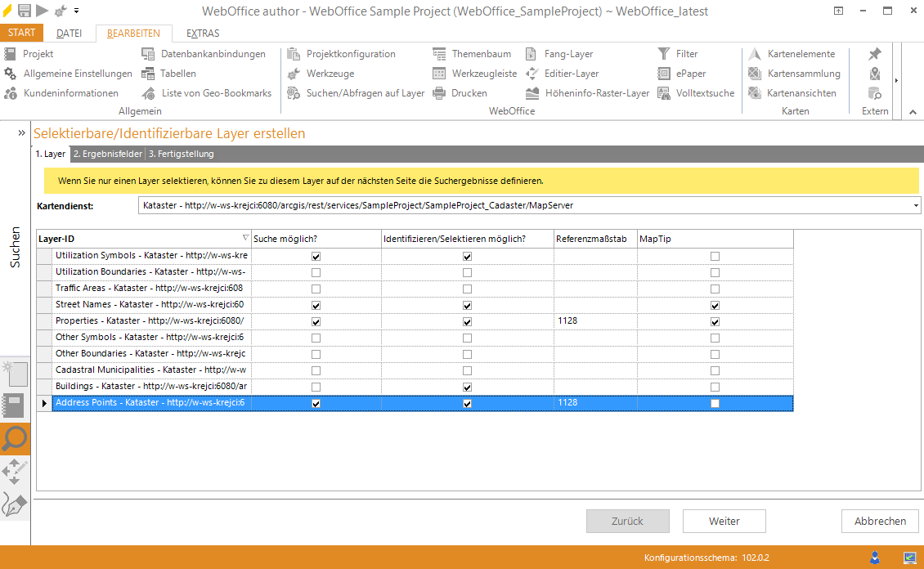Select the Properties layer Referenzmaßstab cell
The height and width of the screenshot is (569, 924).
595,321
